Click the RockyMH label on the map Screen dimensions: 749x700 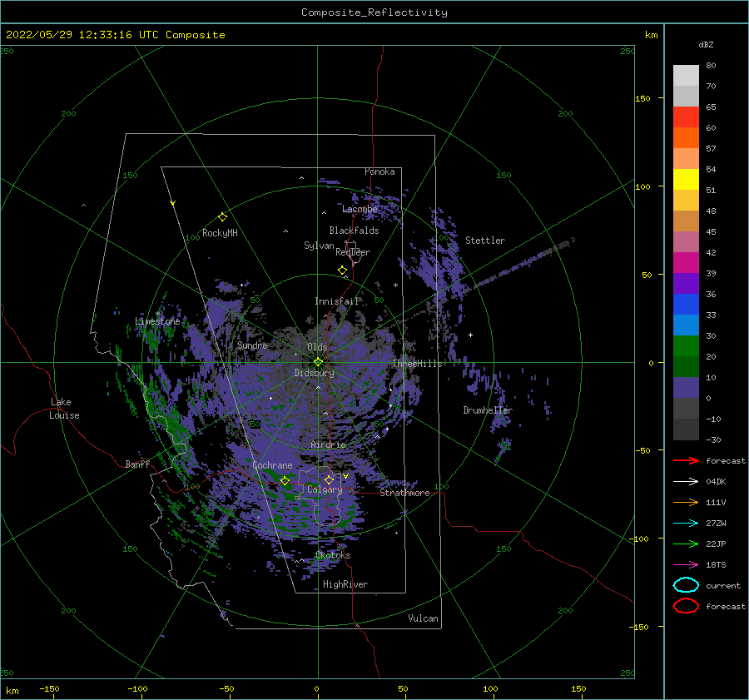[220, 233]
